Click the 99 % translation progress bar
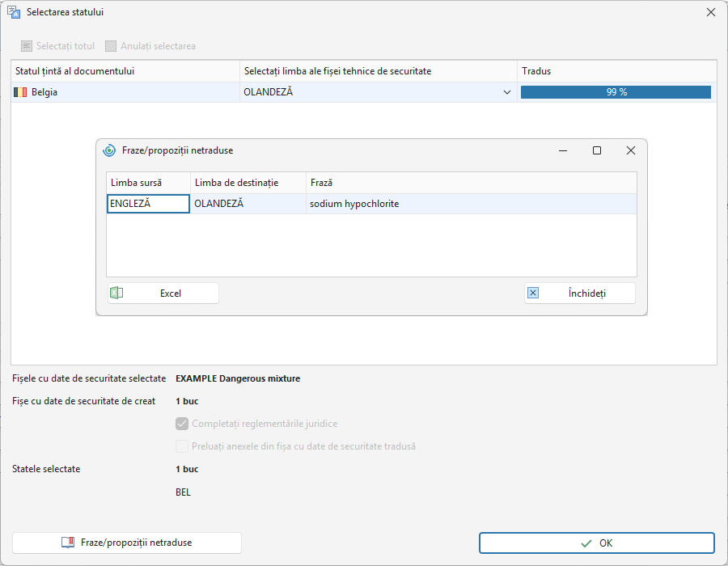The width and height of the screenshot is (728, 566). click(616, 92)
